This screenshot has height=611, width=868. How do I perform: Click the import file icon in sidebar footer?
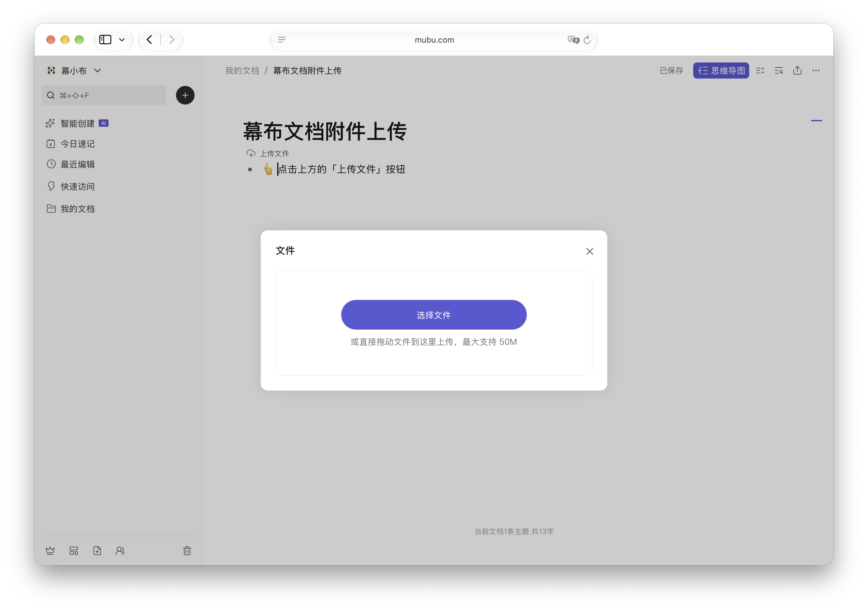(97, 551)
